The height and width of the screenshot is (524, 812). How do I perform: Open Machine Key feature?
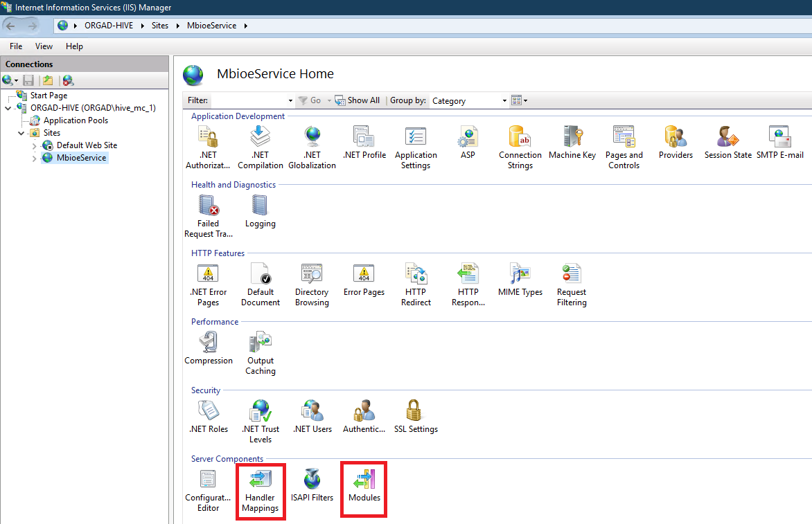point(572,143)
